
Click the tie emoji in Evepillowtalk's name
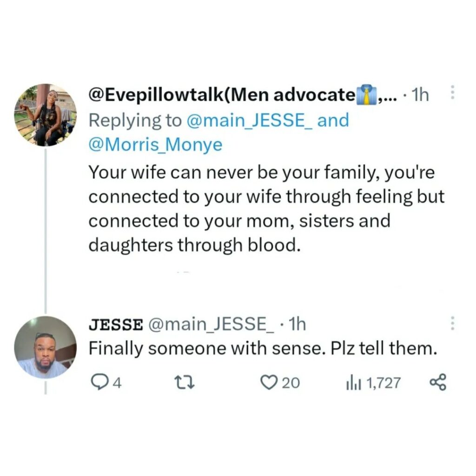(x=365, y=96)
